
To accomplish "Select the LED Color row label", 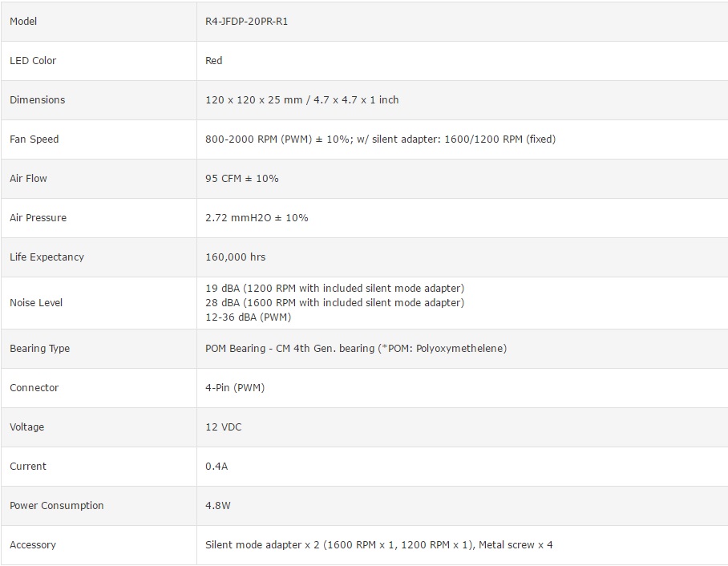I will [x=33, y=61].
